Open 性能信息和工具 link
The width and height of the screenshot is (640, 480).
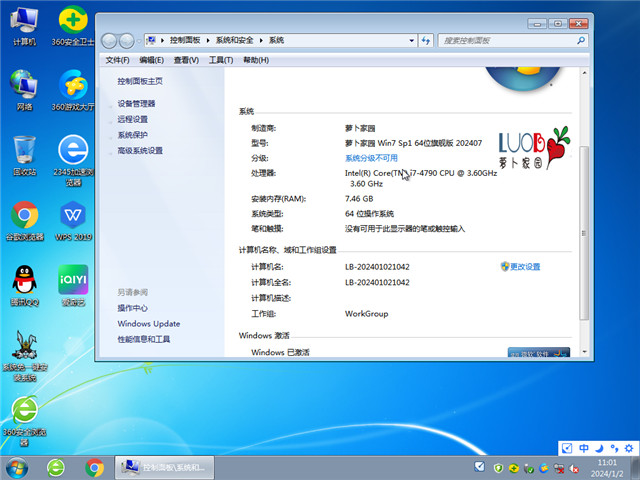click(144, 339)
